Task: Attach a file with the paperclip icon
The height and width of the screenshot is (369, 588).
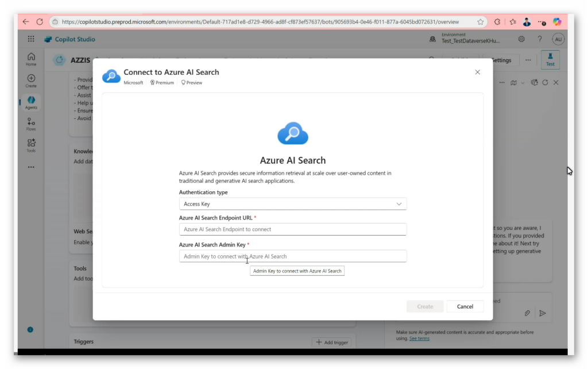Action: coord(527,313)
